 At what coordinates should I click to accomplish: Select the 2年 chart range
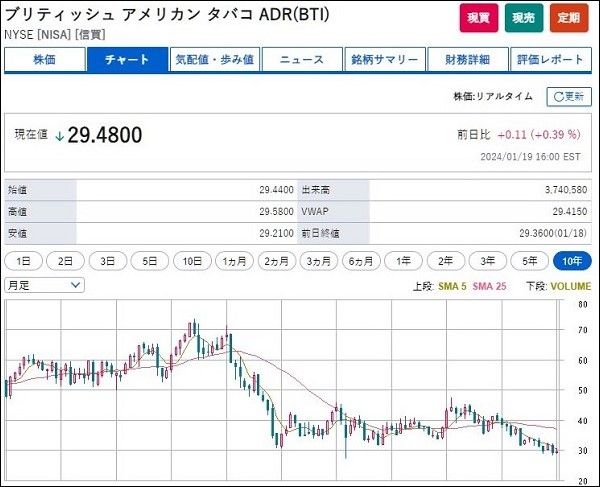[445, 261]
